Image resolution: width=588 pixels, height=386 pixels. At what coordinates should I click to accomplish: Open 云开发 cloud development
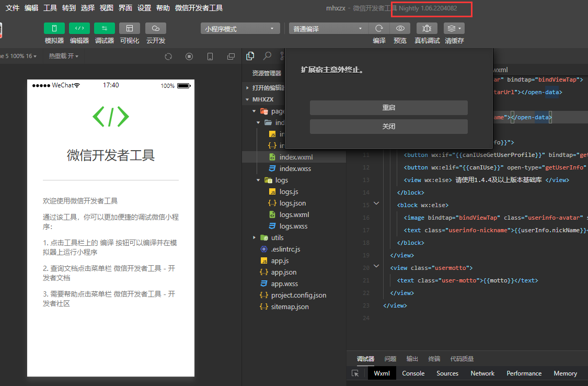pyautogui.click(x=156, y=29)
